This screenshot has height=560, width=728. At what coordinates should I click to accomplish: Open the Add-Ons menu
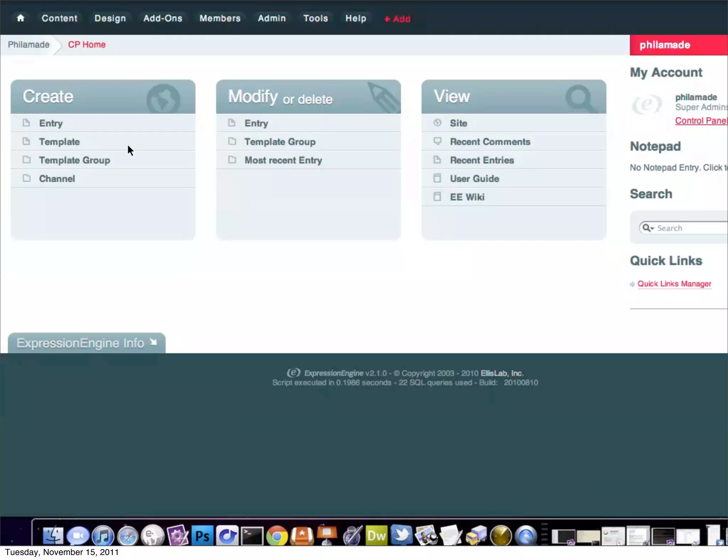point(163,18)
